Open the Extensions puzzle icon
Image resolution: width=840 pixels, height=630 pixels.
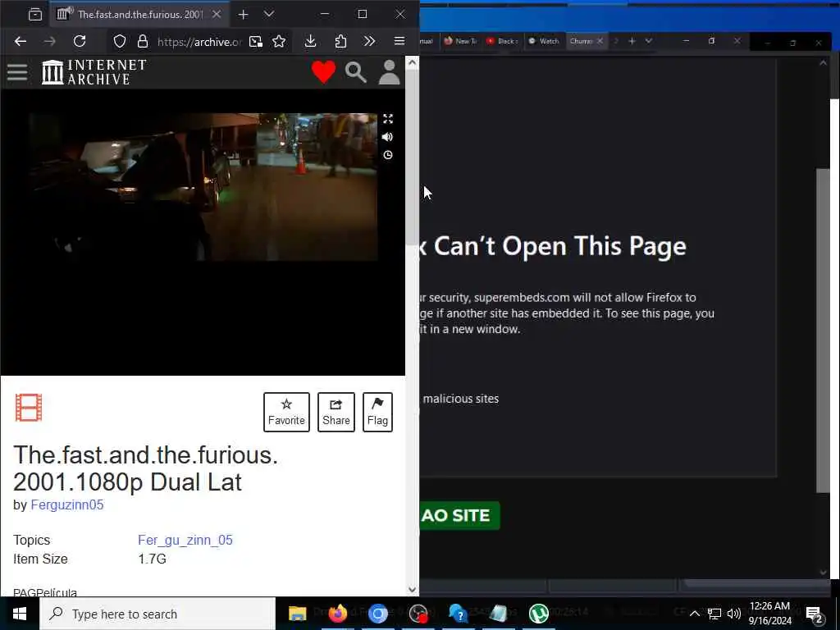340,41
